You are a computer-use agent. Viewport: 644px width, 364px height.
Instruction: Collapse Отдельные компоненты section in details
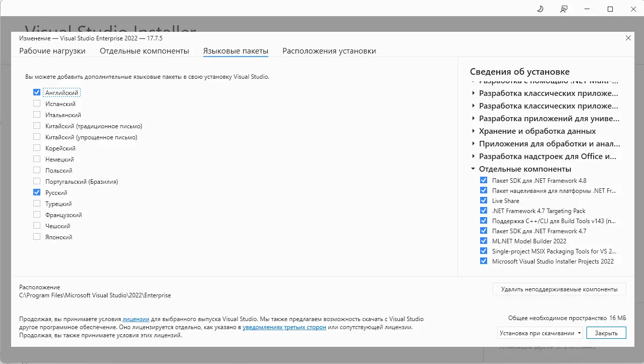click(x=474, y=169)
